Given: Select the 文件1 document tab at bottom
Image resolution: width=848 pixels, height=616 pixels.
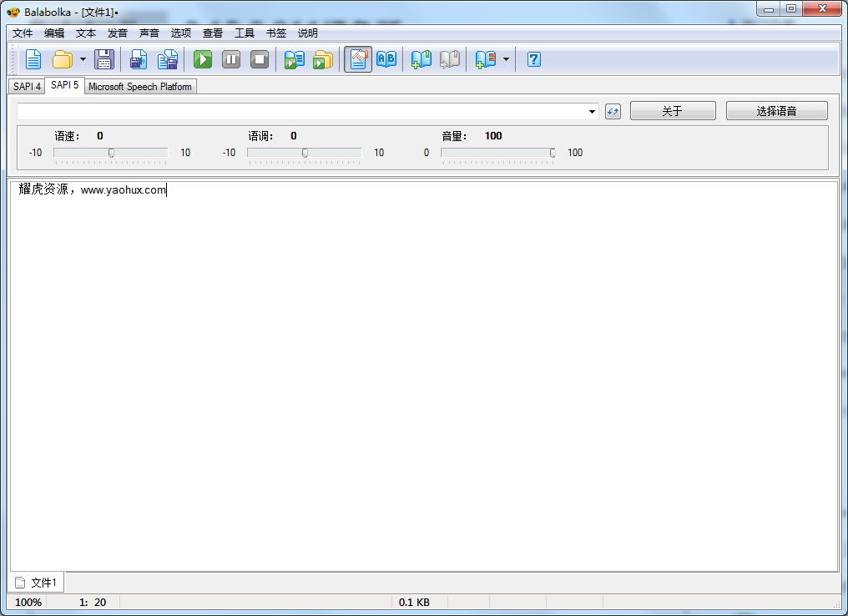Looking at the screenshot, I should [x=38, y=583].
